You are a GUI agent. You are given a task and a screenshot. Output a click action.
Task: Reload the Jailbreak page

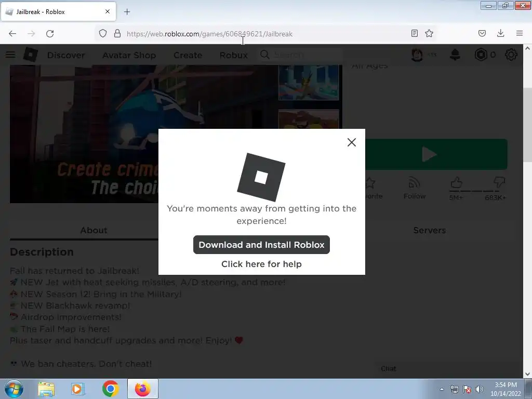pos(50,34)
